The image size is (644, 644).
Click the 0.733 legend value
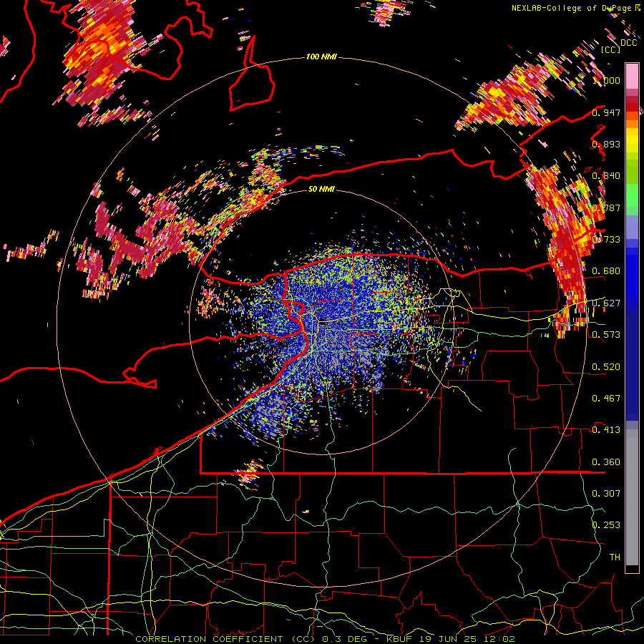pos(606,240)
